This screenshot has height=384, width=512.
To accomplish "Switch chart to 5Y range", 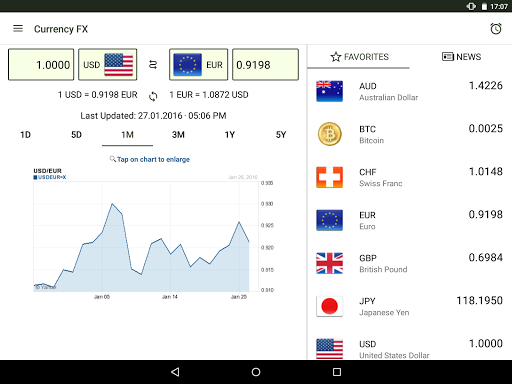I will [x=281, y=135].
